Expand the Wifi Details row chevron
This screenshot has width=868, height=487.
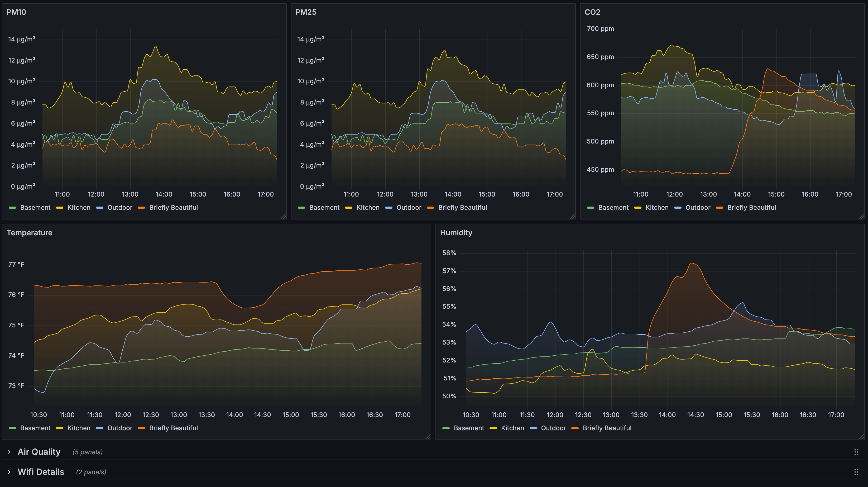point(9,472)
